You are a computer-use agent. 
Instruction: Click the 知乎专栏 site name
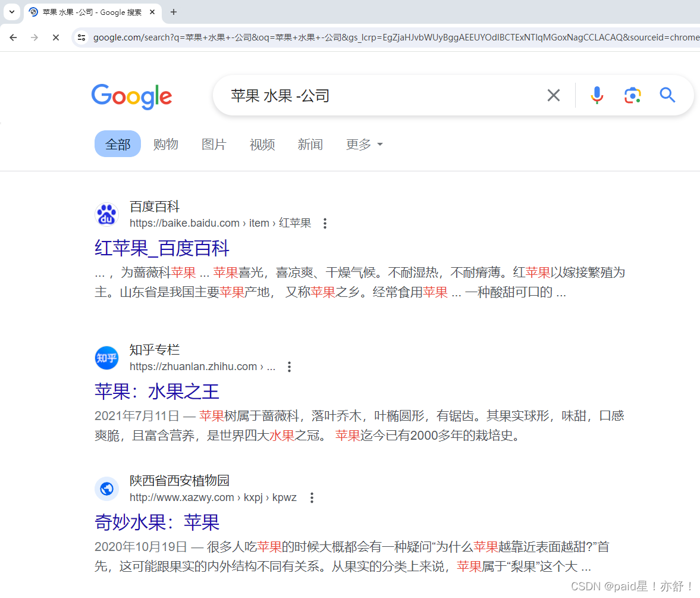[x=155, y=350]
